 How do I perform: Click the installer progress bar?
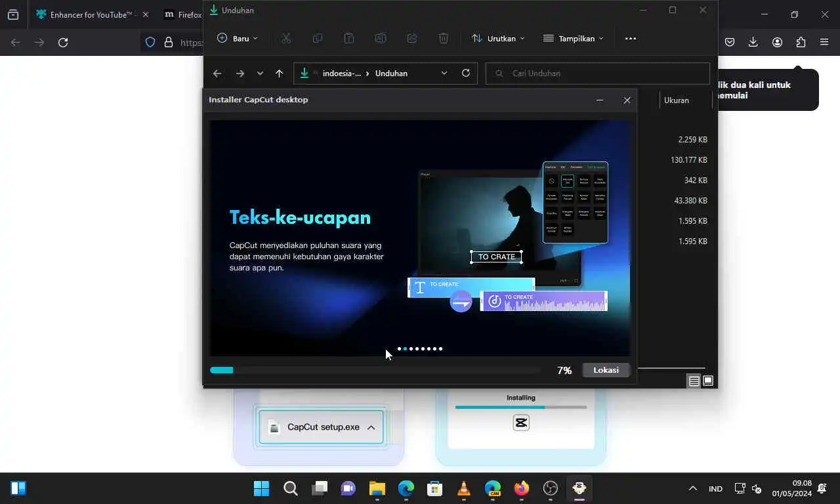[375, 370]
